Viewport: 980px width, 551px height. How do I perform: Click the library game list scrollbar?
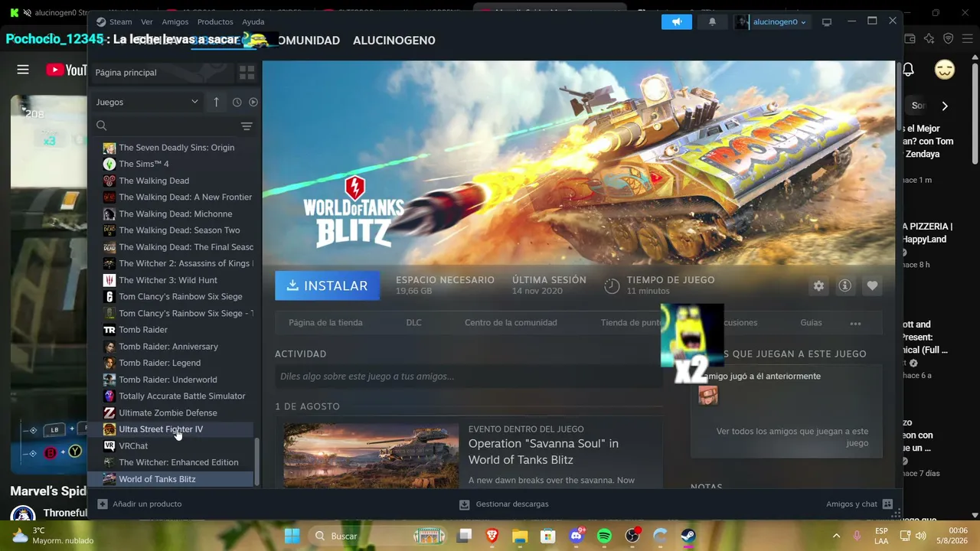coord(257,462)
